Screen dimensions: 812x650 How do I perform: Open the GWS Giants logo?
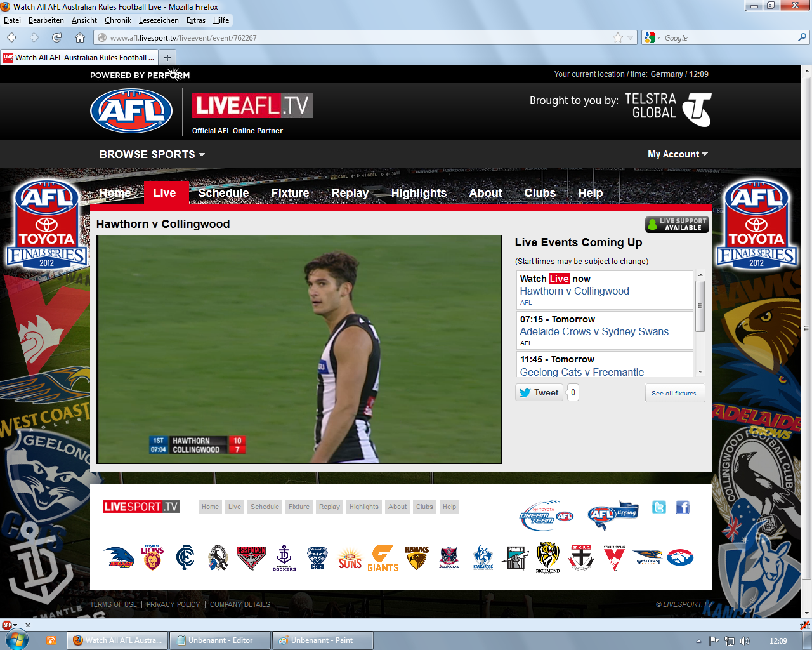(x=383, y=558)
